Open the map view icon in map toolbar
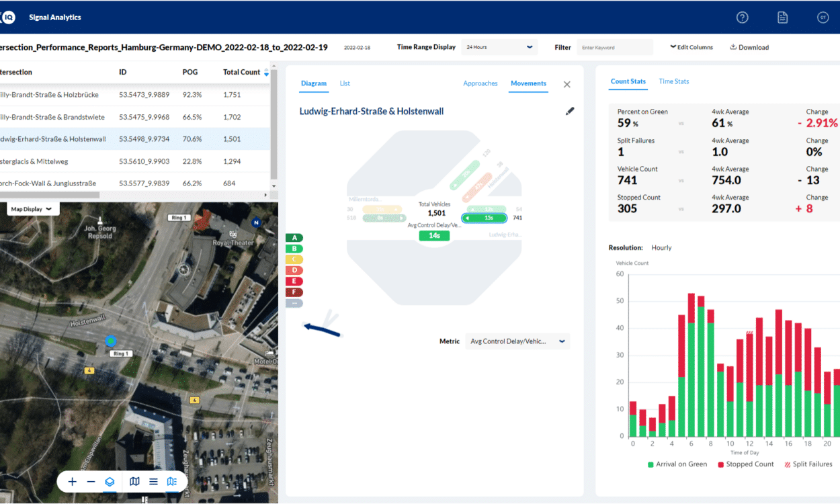Screen dimensions: 840x504 point(134,481)
